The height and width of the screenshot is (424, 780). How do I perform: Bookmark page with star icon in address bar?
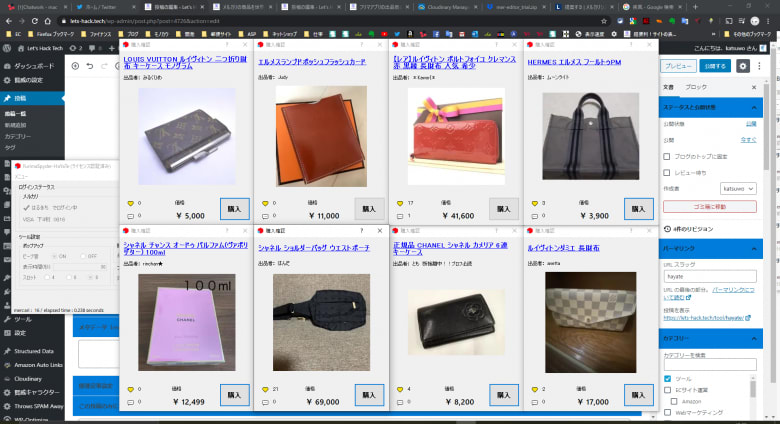[x=604, y=21]
